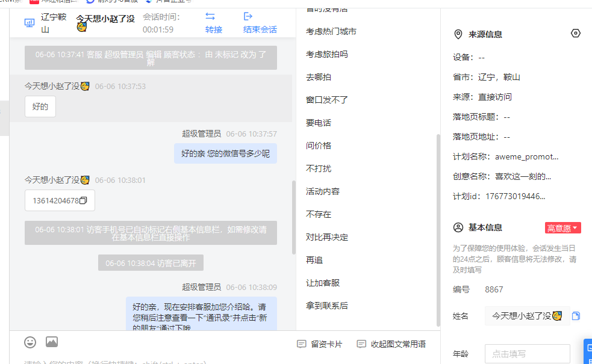This screenshot has width=592, height=364.
Task: Click the 辽宁鞍山 location label in the header
Action: pos(54,23)
